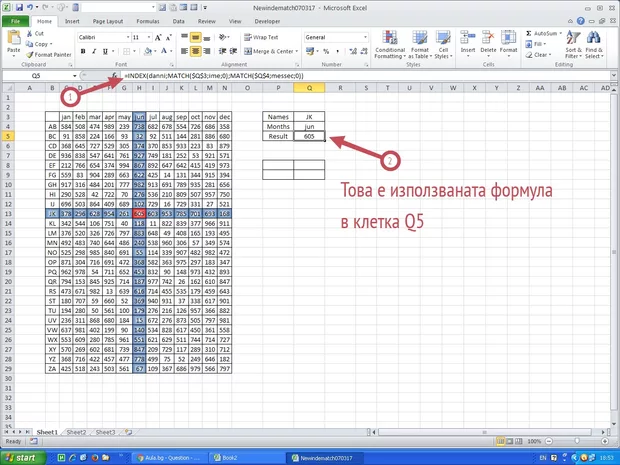Click the Increase Decimal icon
Screen dimensions: 620x465
coord(353,51)
